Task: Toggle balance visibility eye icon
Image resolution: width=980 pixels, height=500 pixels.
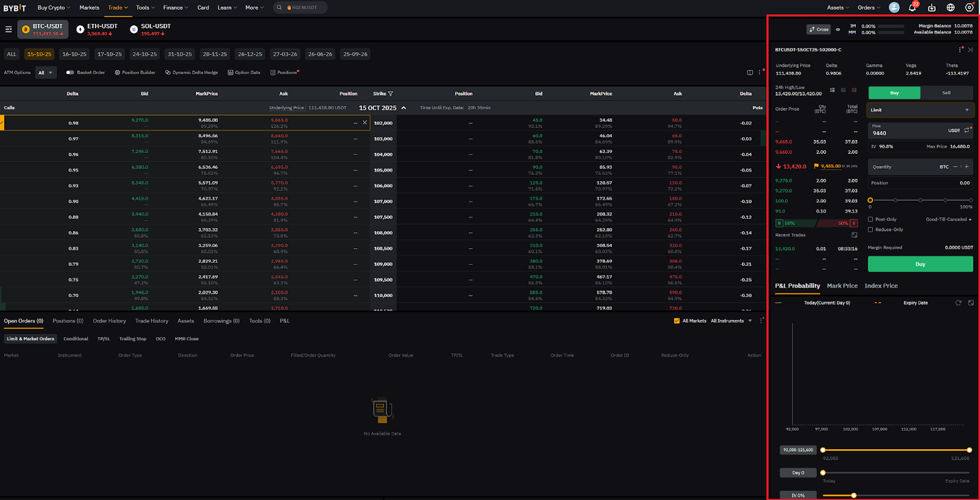Action: pos(838,29)
